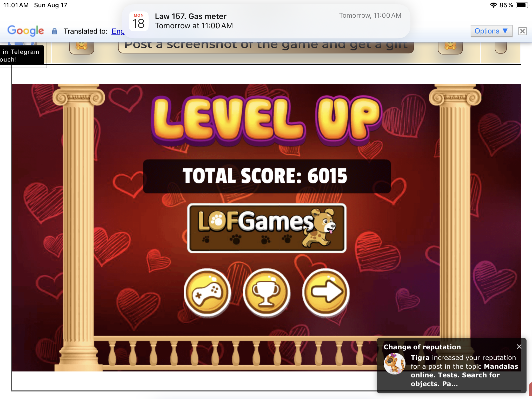
Task: Tap the lock icon next to Translated to
Action: tap(55, 31)
